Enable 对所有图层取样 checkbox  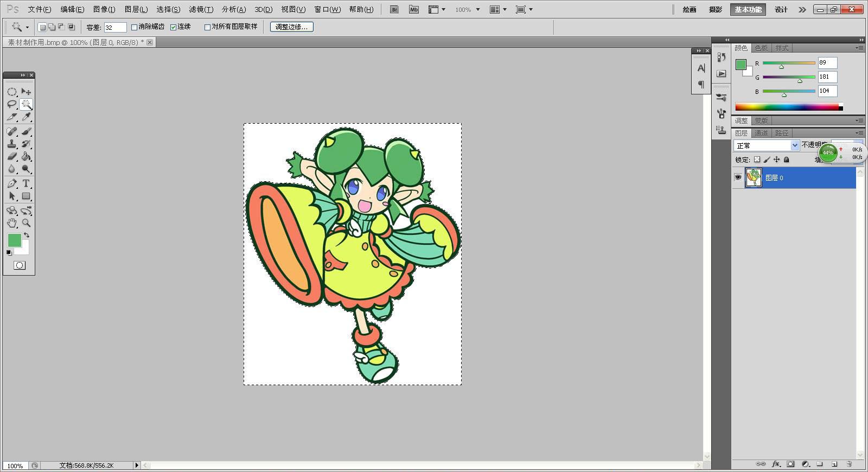207,27
